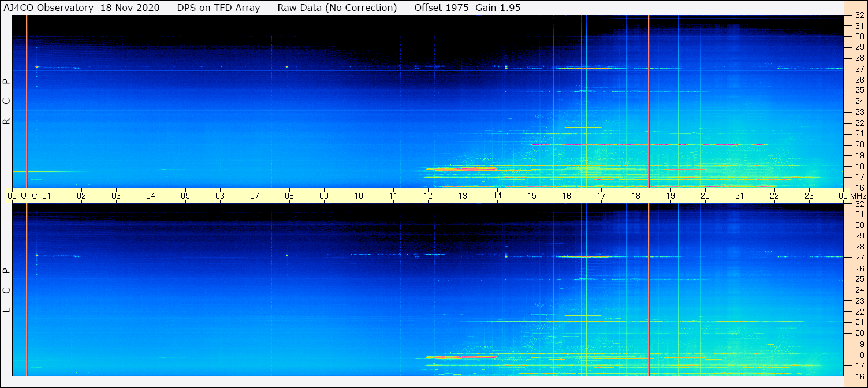Image resolution: width=868 pixels, height=388 pixels.
Task: Click the '13' hour label on the time axis
Action: pyautogui.click(x=463, y=196)
